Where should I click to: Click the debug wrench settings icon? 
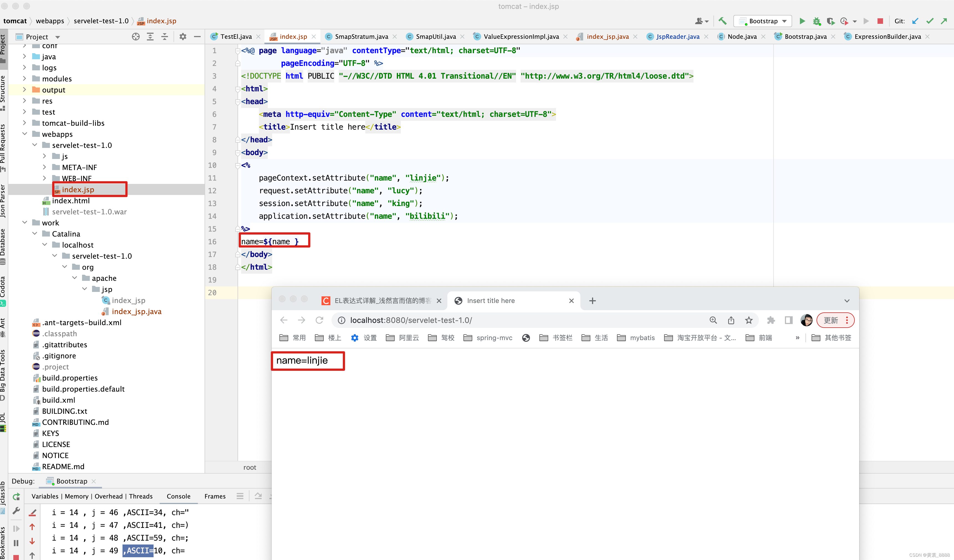click(x=16, y=511)
